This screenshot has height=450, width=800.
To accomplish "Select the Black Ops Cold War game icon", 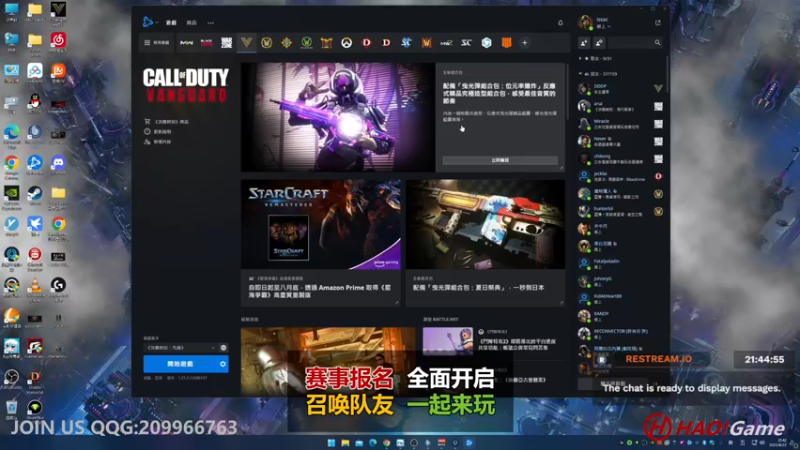I will click(x=207, y=43).
